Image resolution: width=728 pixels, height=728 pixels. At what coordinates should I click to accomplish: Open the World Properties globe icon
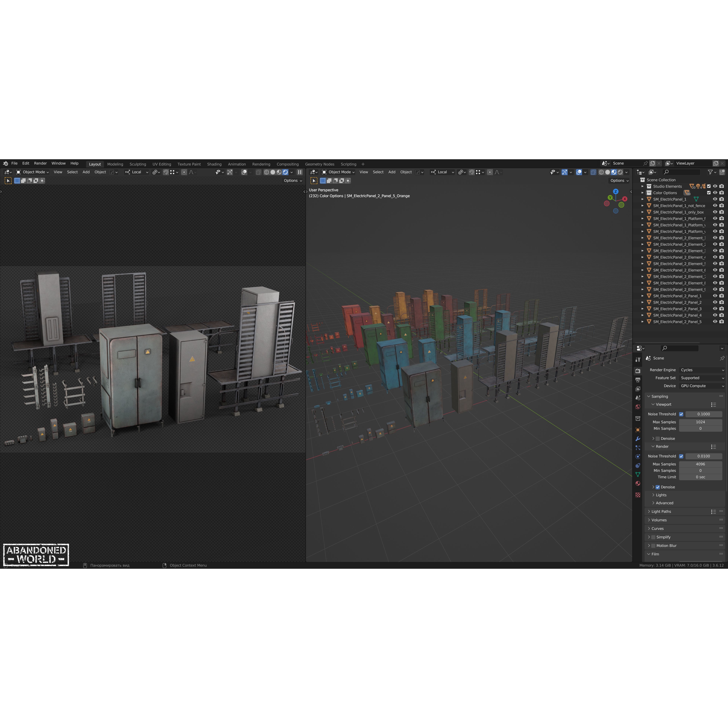[638, 406]
